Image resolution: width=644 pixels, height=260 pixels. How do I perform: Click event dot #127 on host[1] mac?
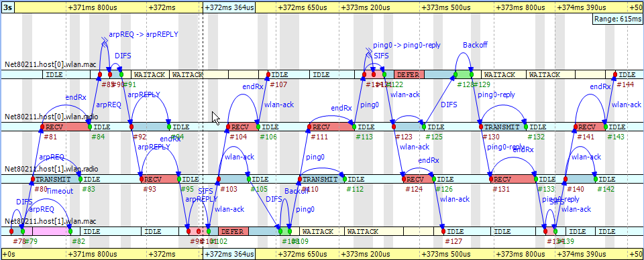[443, 231]
